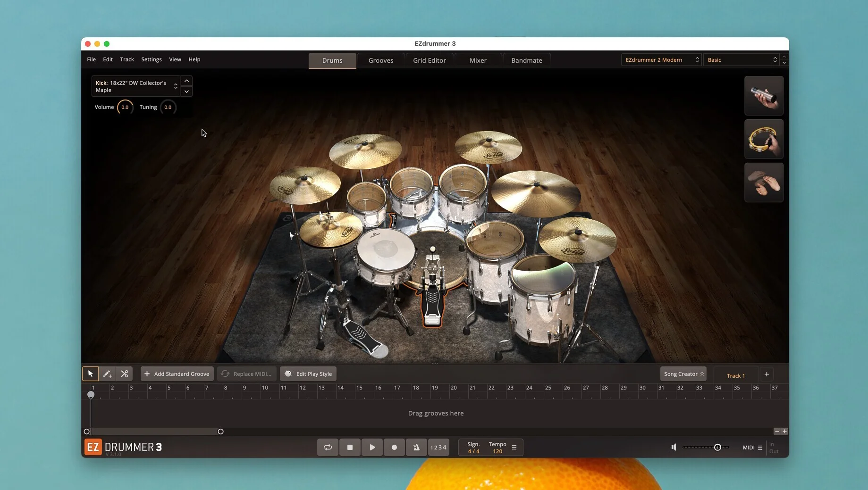Click the Record button
This screenshot has width=868, height=490.
point(394,448)
